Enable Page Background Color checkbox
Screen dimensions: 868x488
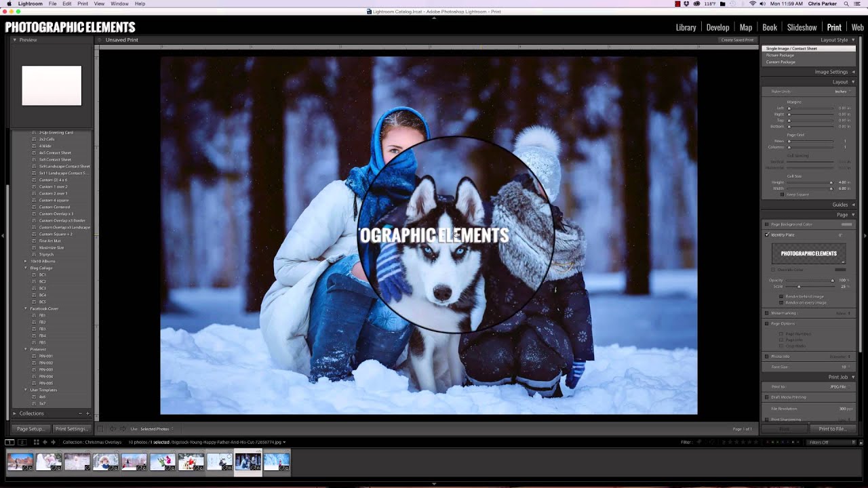[767, 224]
